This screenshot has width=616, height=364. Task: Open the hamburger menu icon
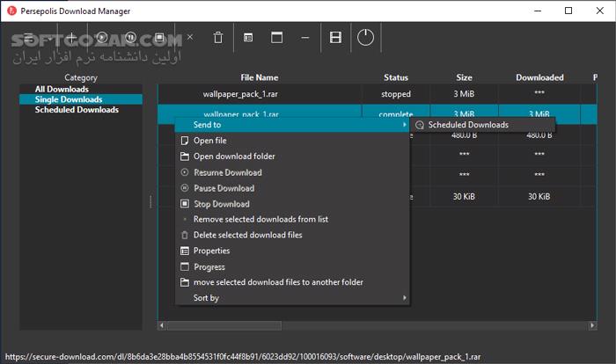[x=29, y=38]
